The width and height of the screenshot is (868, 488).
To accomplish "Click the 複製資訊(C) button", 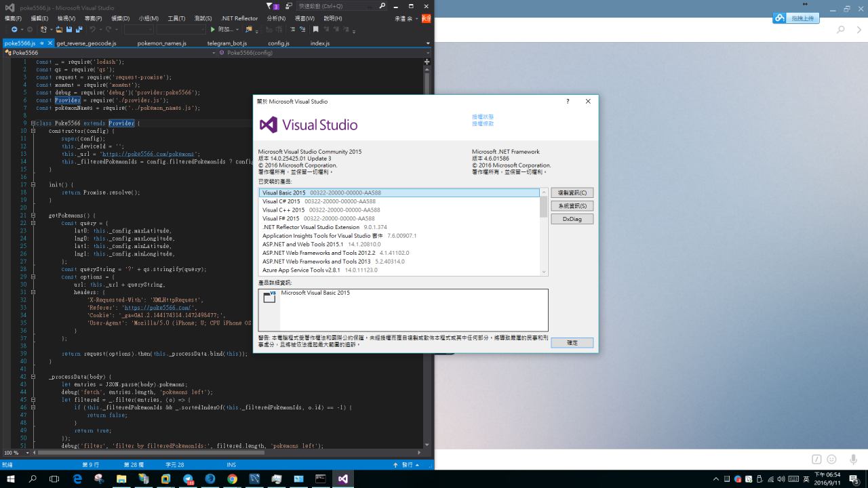I will click(572, 193).
